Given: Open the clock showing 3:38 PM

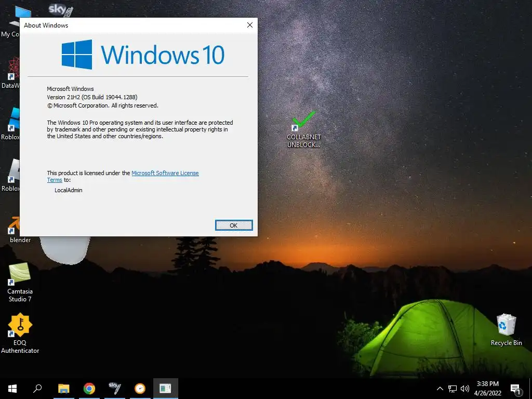Looking at the screenshot, I should click(x=487, y=389).
